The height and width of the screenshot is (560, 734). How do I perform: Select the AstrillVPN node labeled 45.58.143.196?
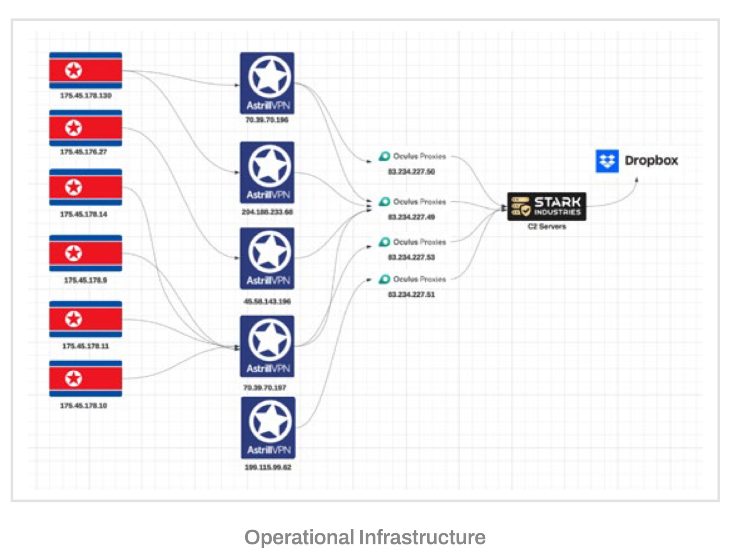click(267, 258)
